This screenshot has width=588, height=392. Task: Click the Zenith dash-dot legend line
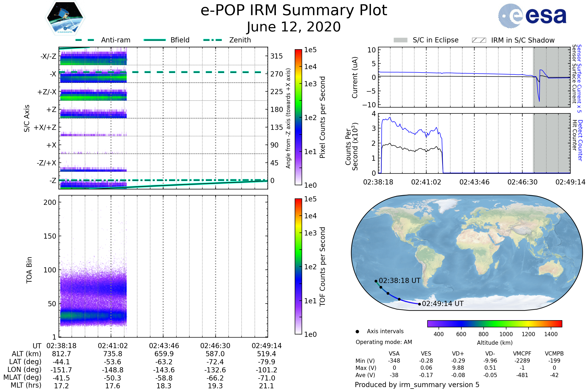point(212,40)
